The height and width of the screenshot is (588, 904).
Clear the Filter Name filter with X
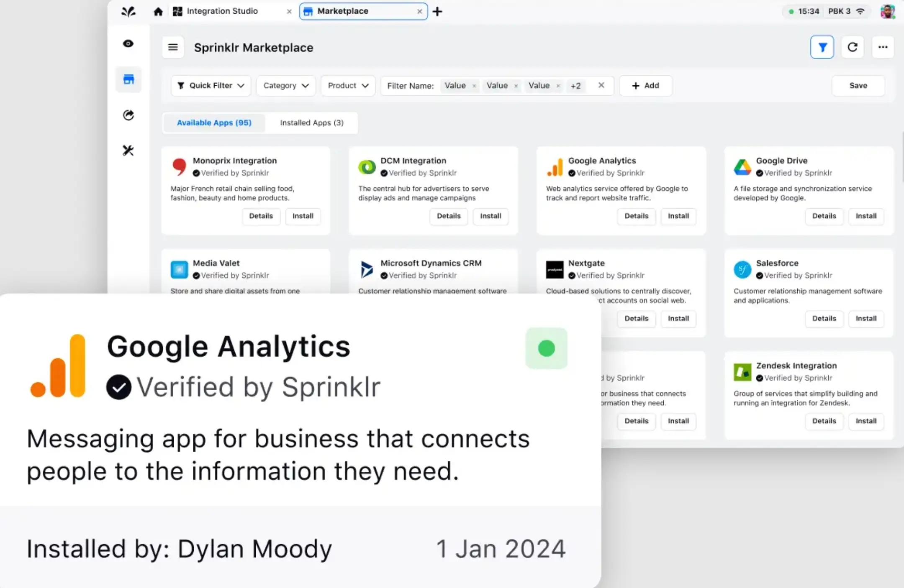[x=601, y=85]
